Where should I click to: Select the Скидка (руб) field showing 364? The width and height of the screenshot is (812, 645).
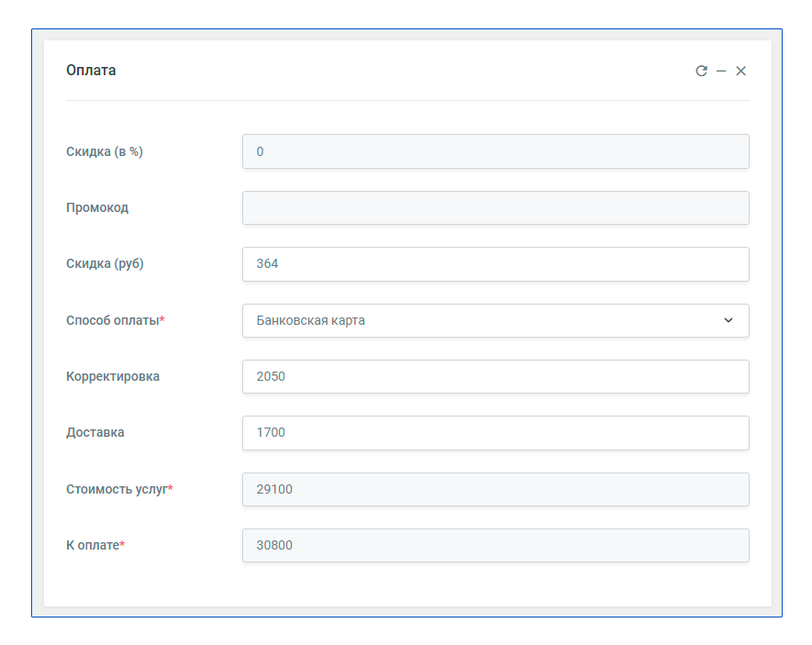pyautogui.click(x=495, y=264)
